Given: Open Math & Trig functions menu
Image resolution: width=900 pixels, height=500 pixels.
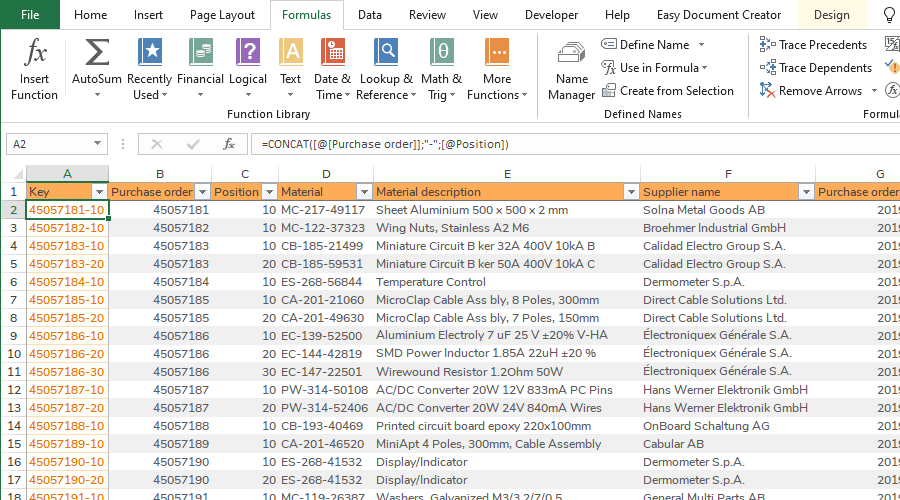Looking at the screenshot, I should pyautogui.click(x=441, y=69).
